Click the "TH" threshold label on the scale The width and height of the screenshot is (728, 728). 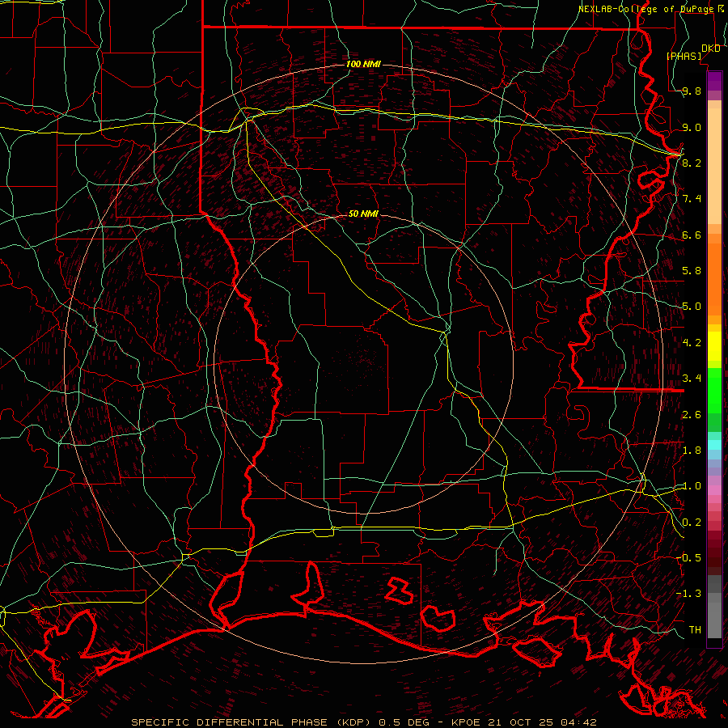695,629
